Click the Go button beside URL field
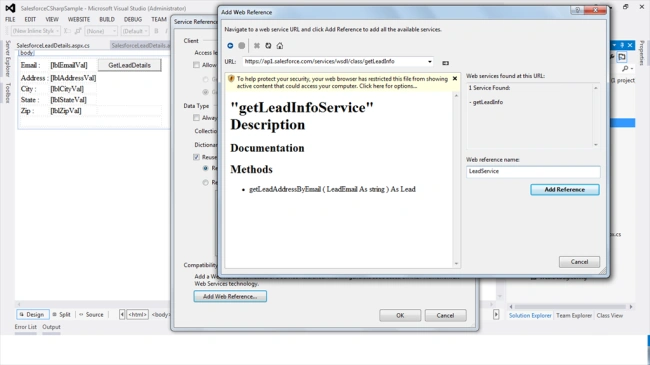Screen dimensions: 650x365 445,63
